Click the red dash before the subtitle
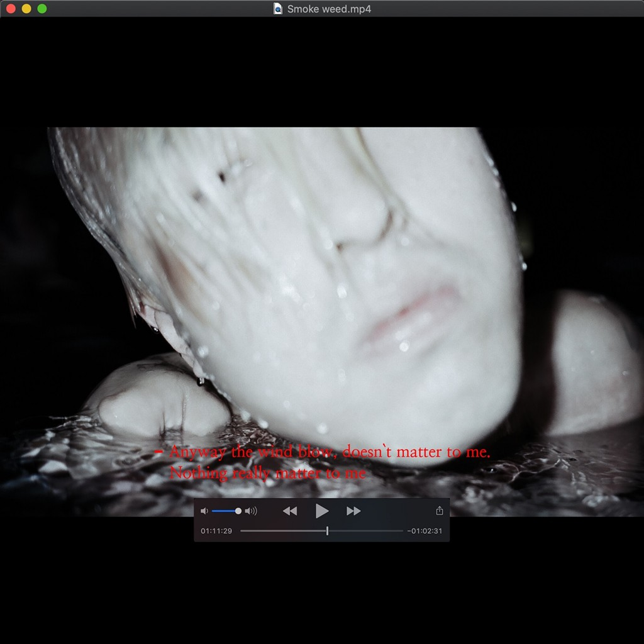This screenshot has width=644, height=644. point(158,452)
